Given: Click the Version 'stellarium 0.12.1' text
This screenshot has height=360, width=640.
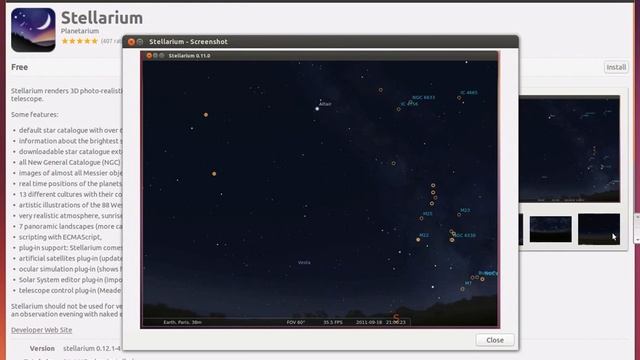Looking at the screenshot, I should pos(92,348).
